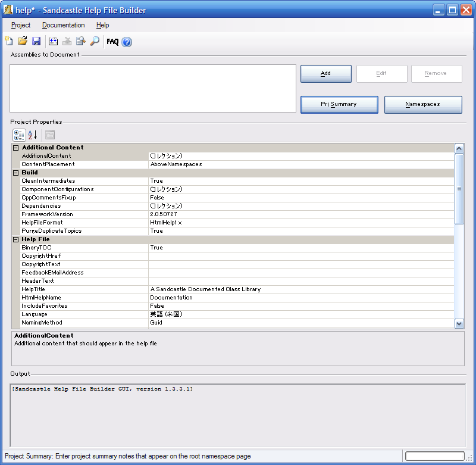Select the HtmlHelpName property

click(x=84, y=298)
